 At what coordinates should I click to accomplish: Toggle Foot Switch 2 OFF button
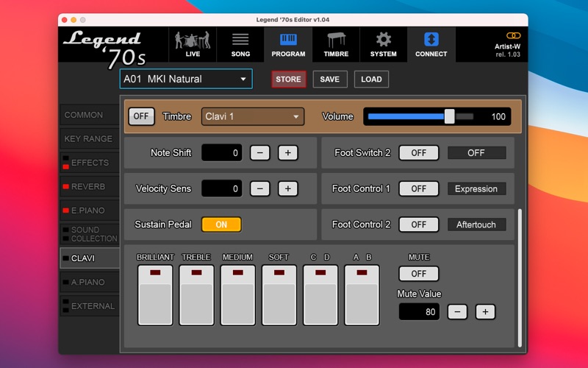(418, 153)
